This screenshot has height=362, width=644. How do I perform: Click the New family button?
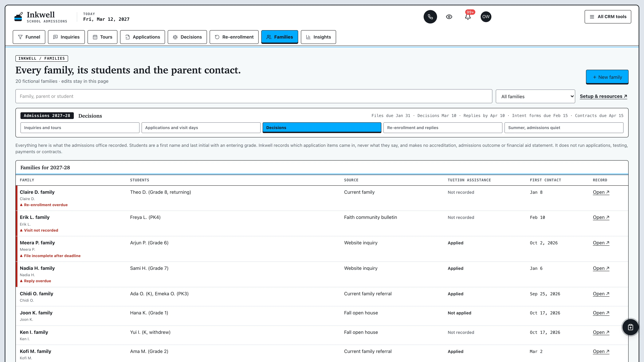pyautogui.click(x=607, y=77)
